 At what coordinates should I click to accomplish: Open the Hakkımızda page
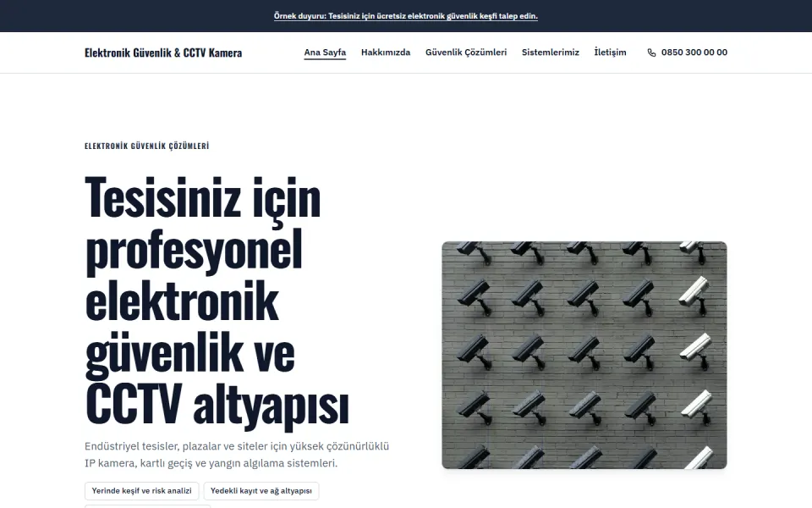386,52
